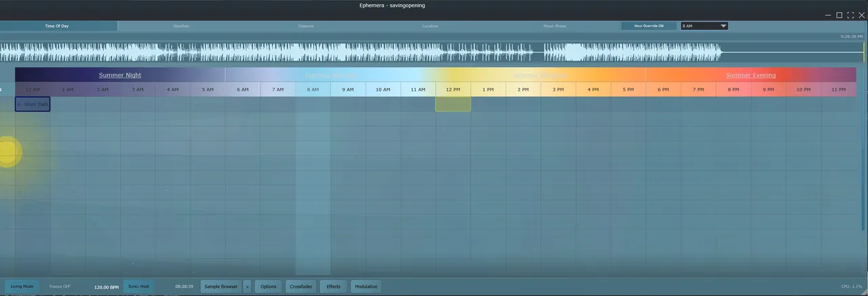Open the Effects panel
The image size is (868, 296).
click(x=334, y=287)
